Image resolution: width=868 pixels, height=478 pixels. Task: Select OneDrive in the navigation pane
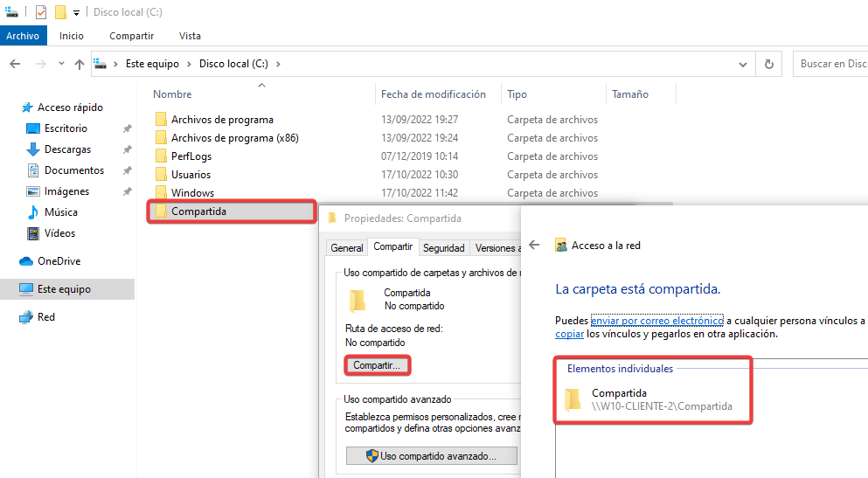point(59,261)
